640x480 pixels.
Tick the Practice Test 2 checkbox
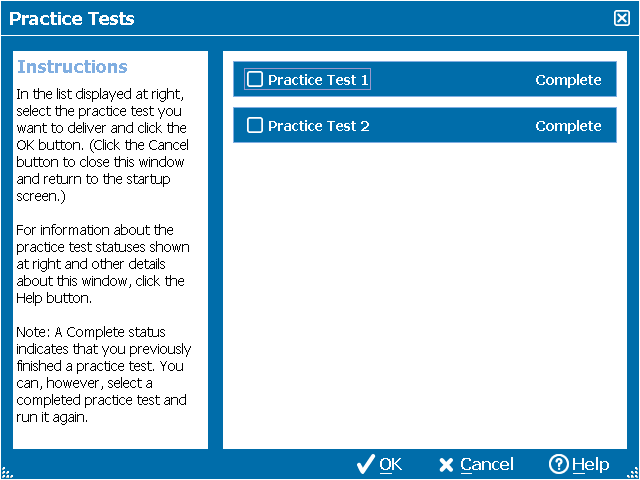tap(255, 126)
